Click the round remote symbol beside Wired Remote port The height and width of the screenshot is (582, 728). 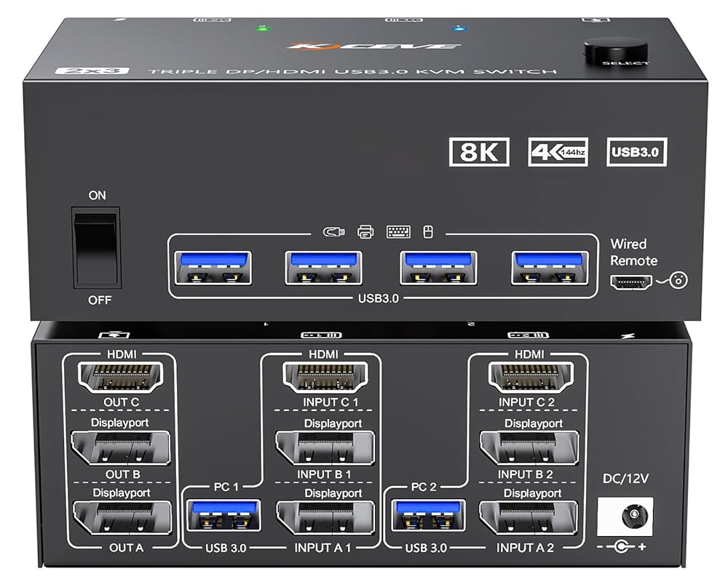[678, 280]
